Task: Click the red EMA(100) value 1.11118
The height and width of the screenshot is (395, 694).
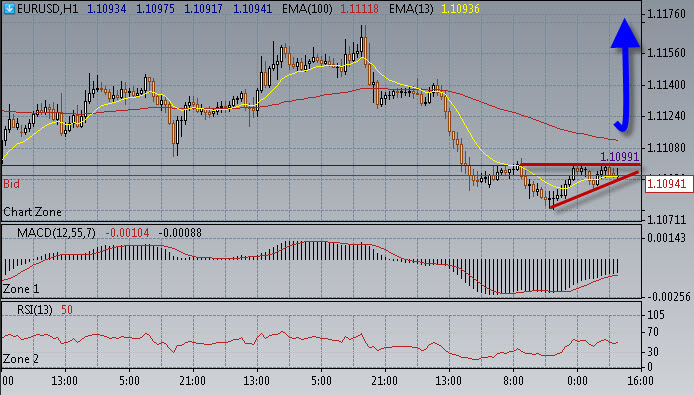Action: 359,9
